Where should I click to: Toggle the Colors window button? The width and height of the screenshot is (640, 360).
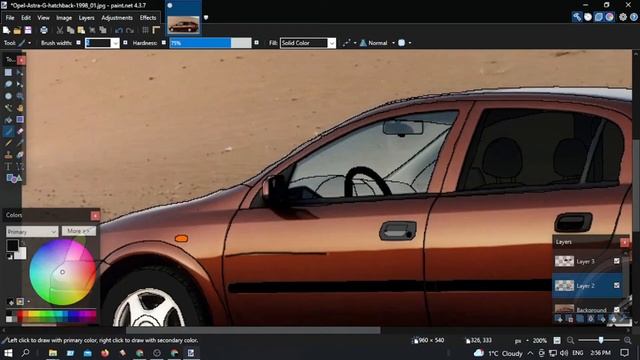(x=609, y=17)
